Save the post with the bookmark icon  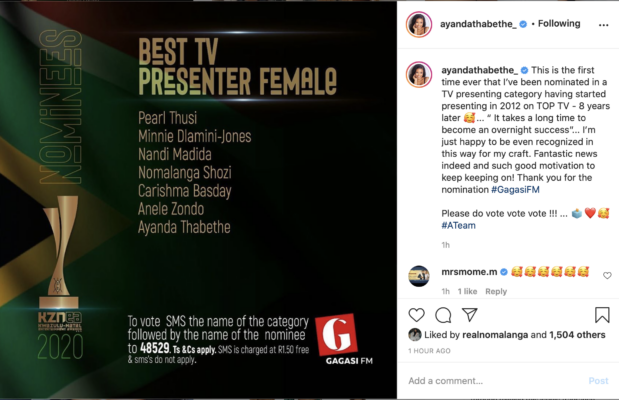point(602,315)
